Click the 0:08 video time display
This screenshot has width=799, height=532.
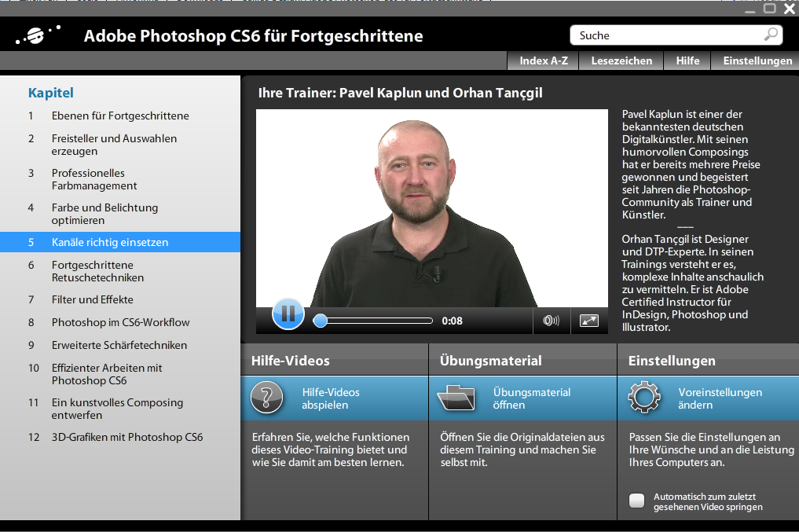452,321
